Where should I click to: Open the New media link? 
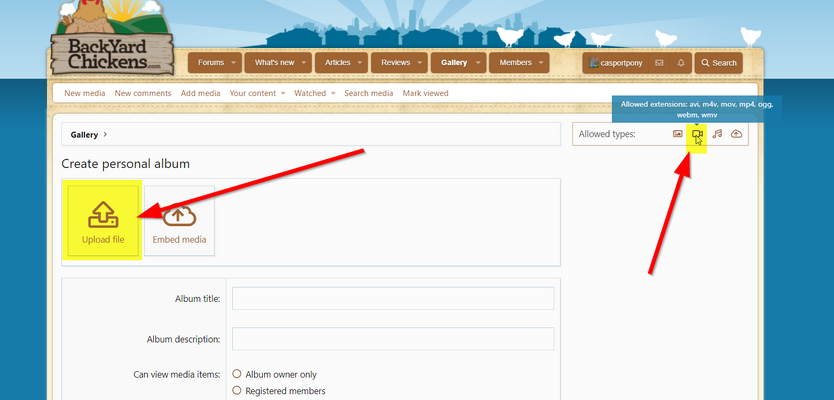click(x=85, y=93)
